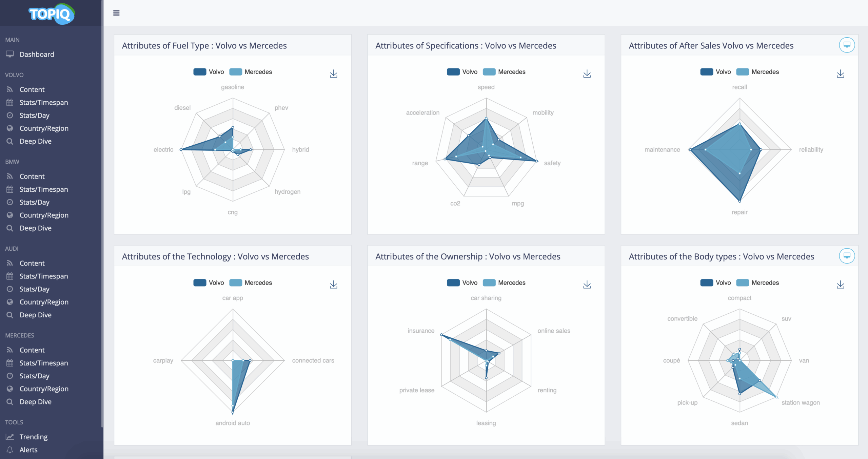This screenshot has height=459, width=868.
Task: Select the electric data point on Fuel Type chart
Action: (181, 149)
